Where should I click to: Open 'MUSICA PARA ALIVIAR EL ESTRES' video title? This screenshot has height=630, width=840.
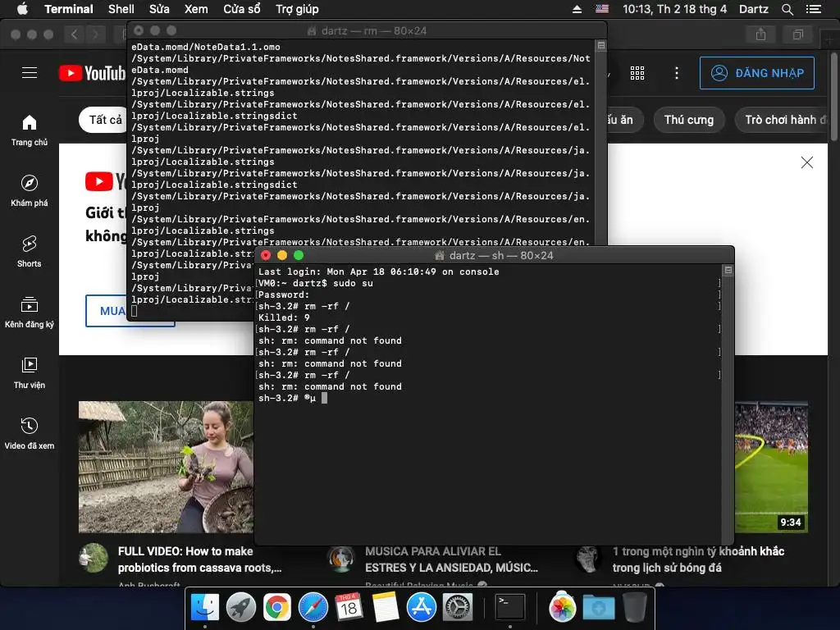(x=451, y=559)
